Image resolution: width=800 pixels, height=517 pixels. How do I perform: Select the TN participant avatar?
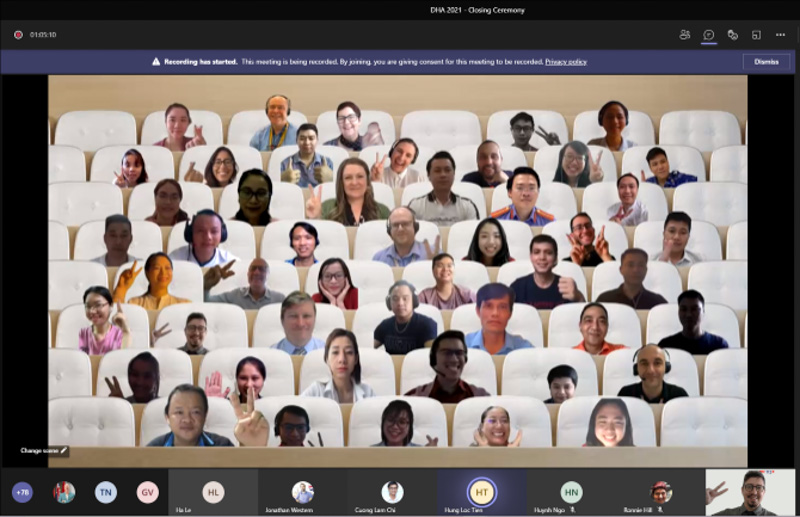[106, 493]
